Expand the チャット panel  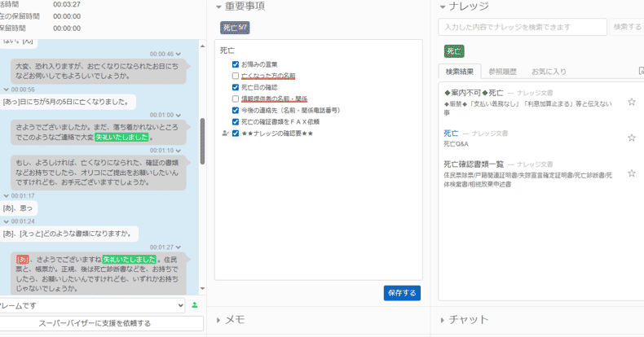coord(443,320)
